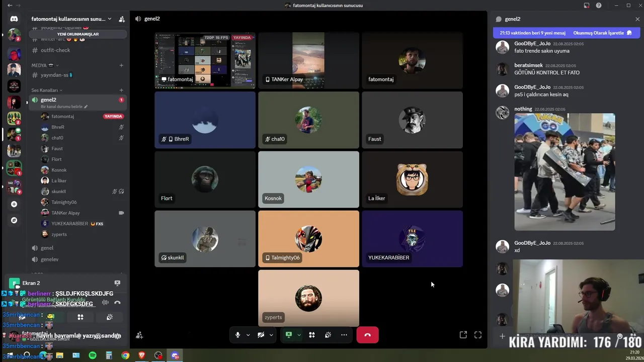Disconnect with the red hang-up button
644x362 pixels.
(367, 335)
